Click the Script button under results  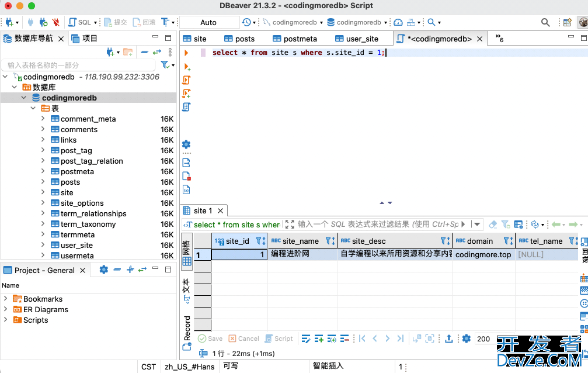(x=279, y=339)
